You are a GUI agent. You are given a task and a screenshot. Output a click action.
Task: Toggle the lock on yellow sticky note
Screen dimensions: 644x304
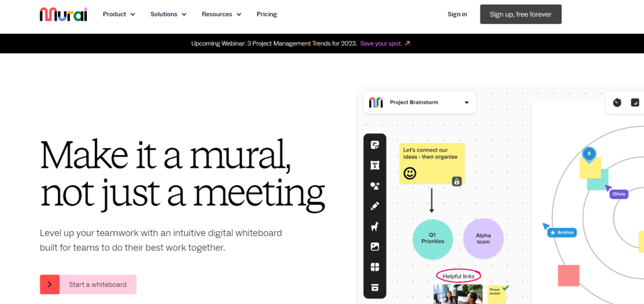point(457,181)
